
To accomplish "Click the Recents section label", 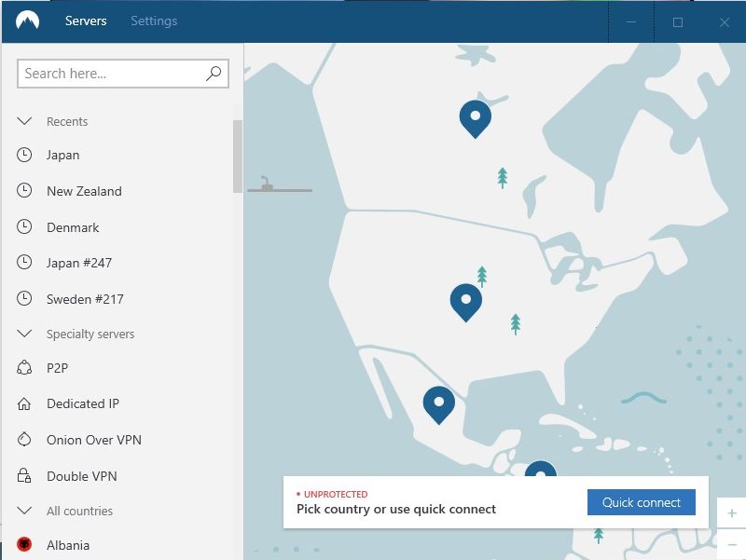I will pyautogui.click(x=67, y=122).
